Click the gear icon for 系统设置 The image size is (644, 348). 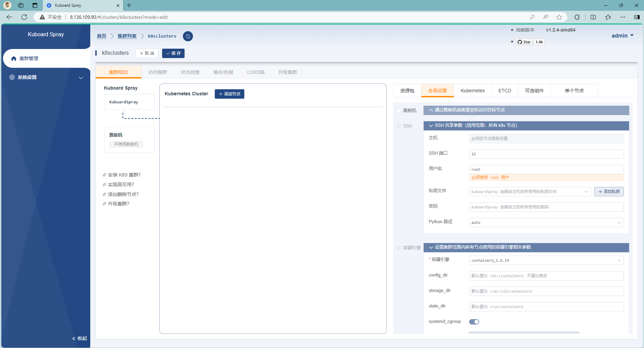[x=12, y=77]
